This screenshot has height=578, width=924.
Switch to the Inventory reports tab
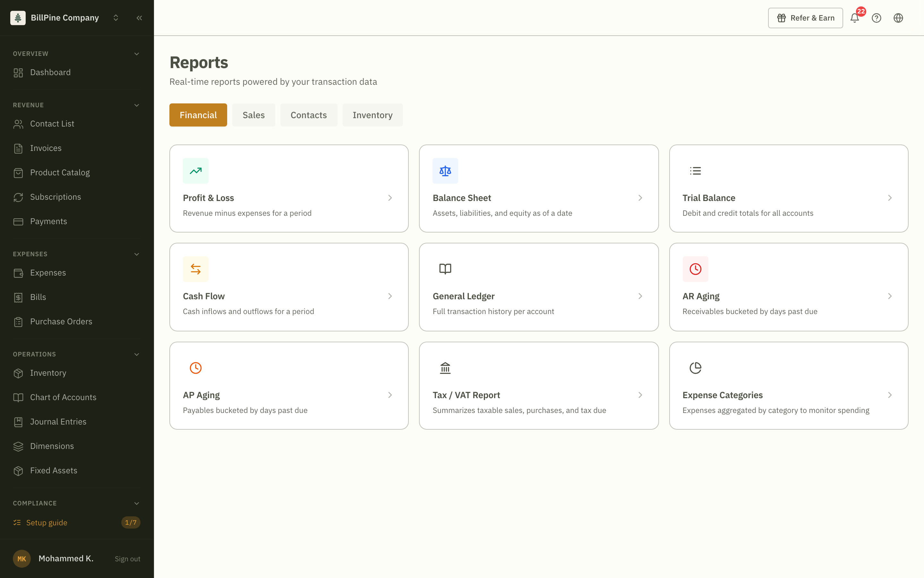(x=372, y=115)
